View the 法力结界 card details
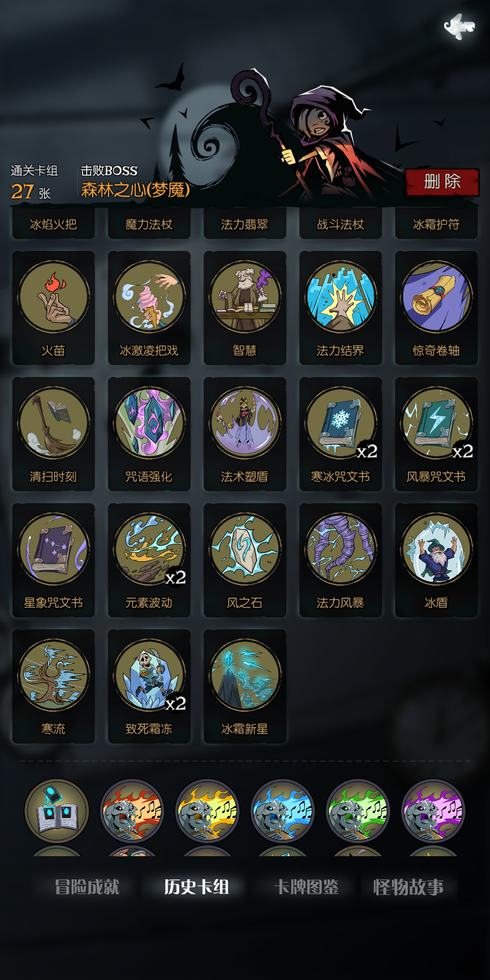 pos(341,308)
